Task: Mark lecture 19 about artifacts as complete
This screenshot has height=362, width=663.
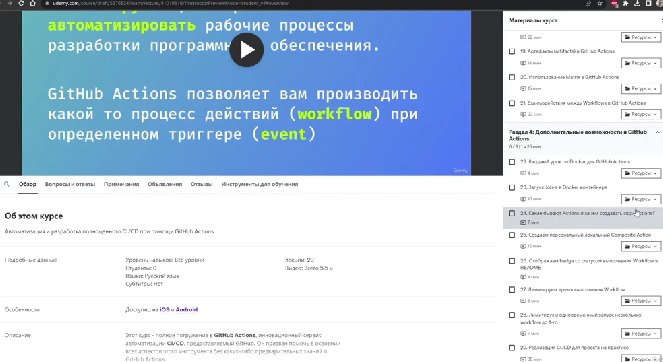Action: pos(512,51)
